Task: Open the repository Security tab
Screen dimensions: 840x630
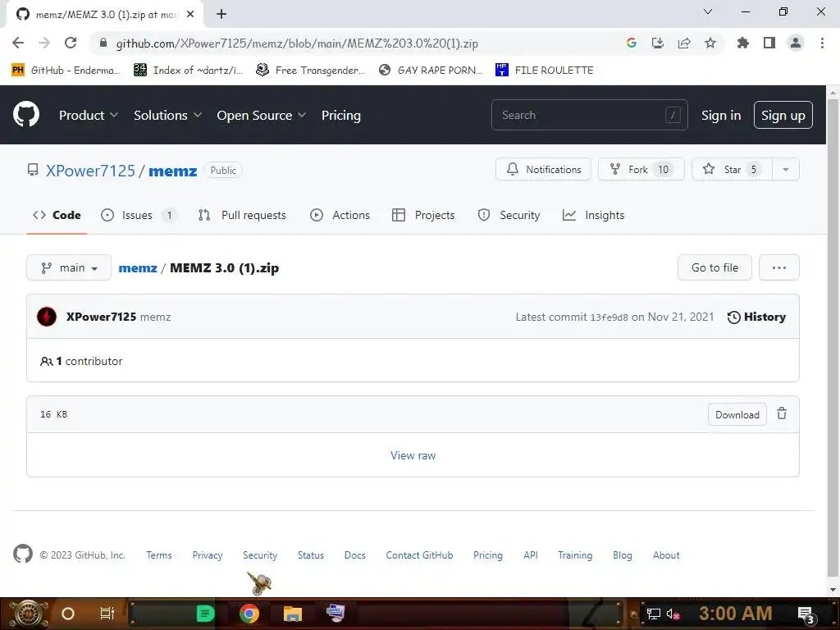Action: [509, 215]
